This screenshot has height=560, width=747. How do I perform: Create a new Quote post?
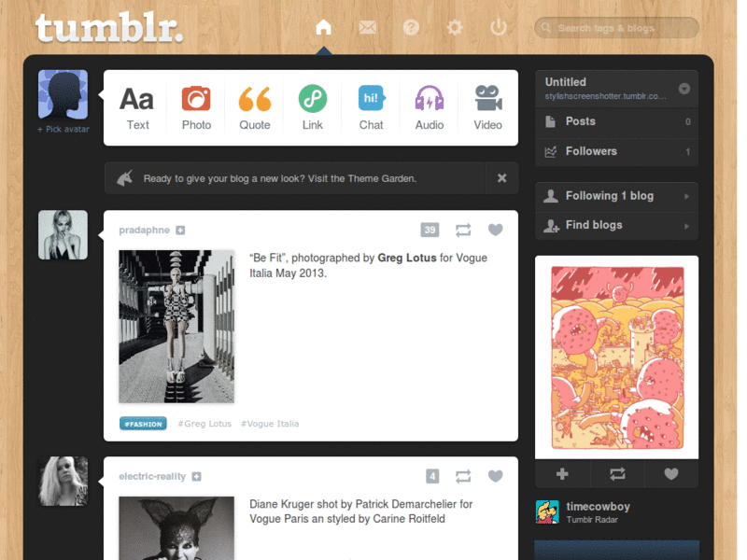coord(254,108)
